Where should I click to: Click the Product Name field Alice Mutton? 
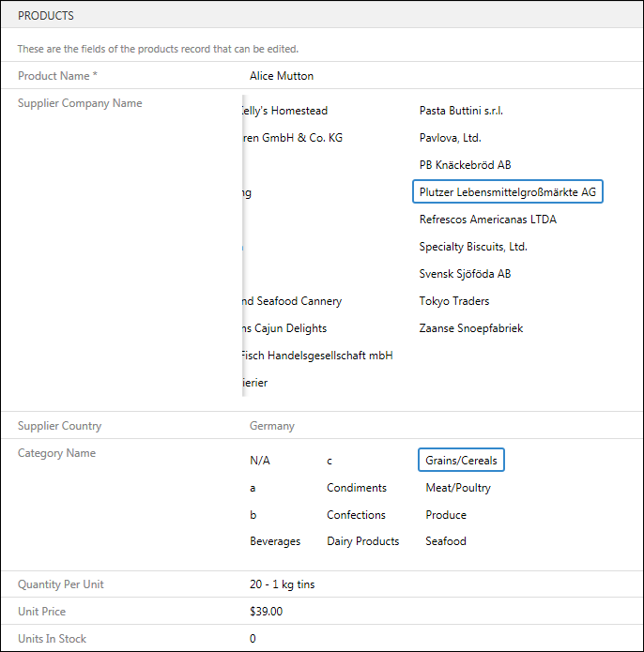pyautogui.click(x=282, y=76)
